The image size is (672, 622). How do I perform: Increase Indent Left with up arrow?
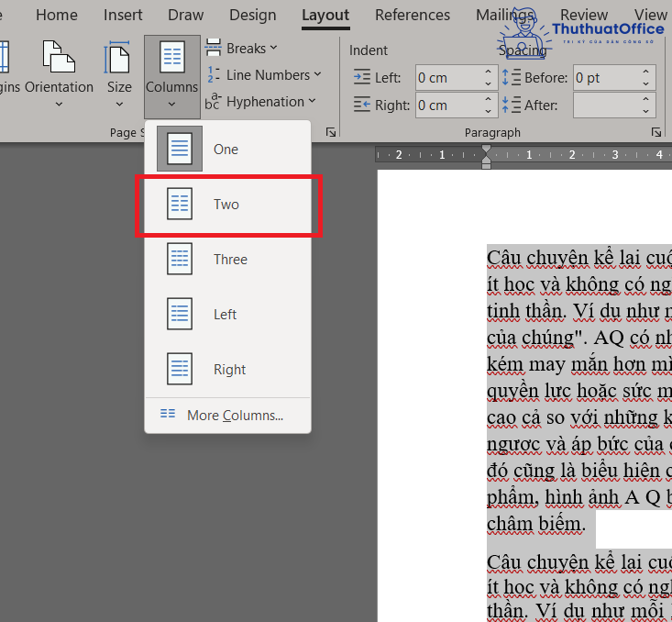488,72
